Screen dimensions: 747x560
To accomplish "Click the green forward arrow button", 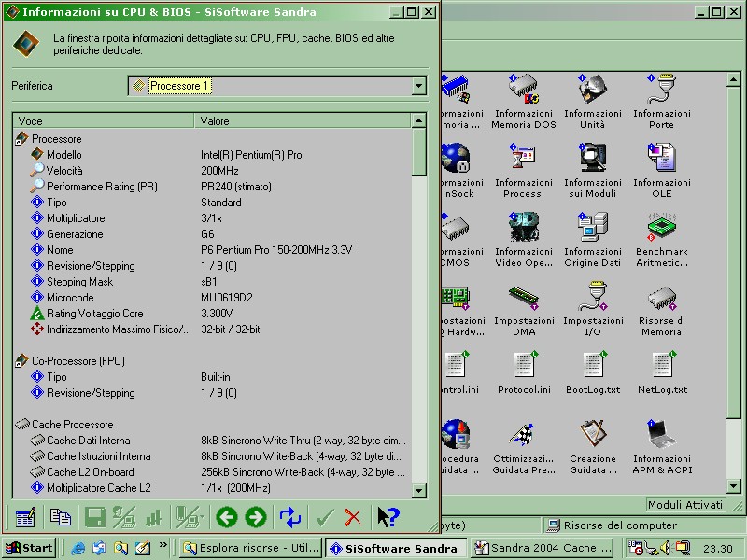I will pyautogui.click(x=255, y=517).
